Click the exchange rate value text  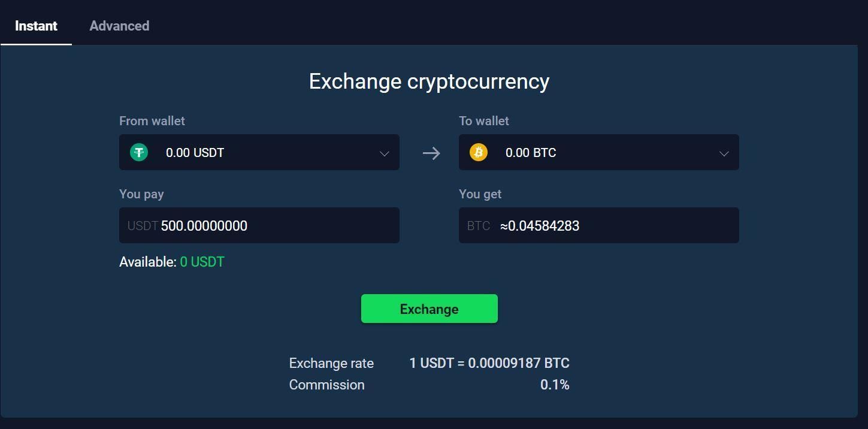coord(489,363)
